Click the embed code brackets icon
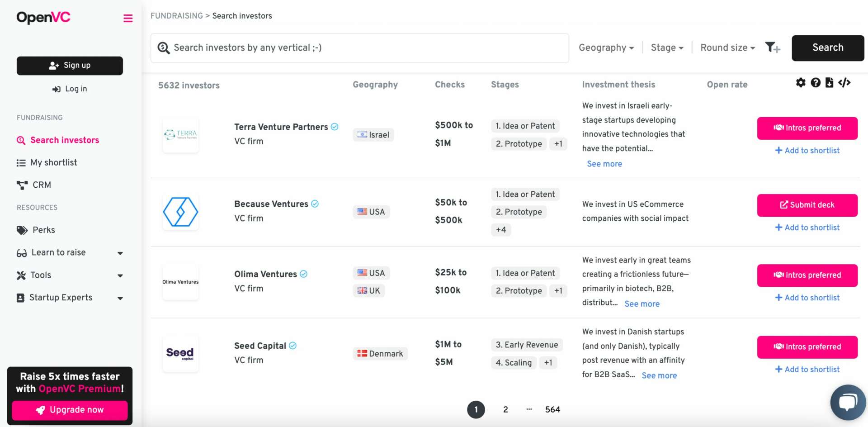The height and width of the screenshot is (427, 868). pyautogui.click(x=844, y=83)
